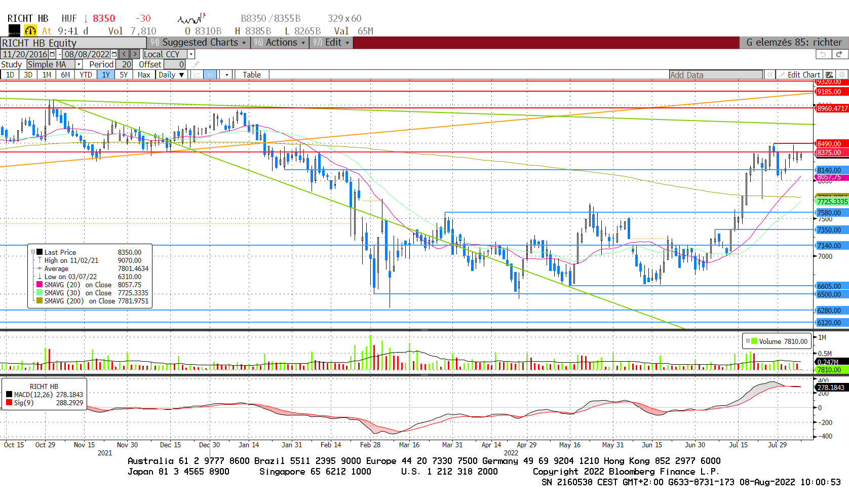Click the Volume green legend swatch
This screenshot has height=504, width=849.
click(x=754, y=341)
